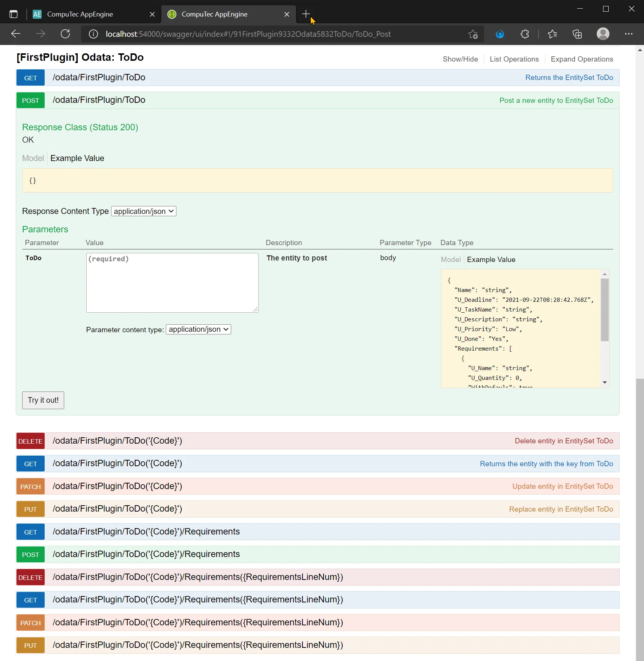The width and height of the screenshot is (644, 661).
Task: View site information icon in address bar
Action: click(93, 34)
